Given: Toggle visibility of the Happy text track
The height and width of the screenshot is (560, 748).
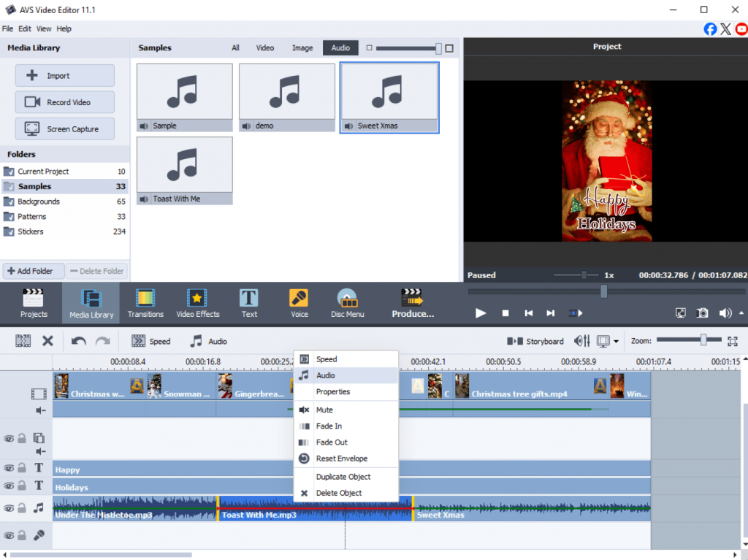Looking at the screenshot, I should point(9,468).
